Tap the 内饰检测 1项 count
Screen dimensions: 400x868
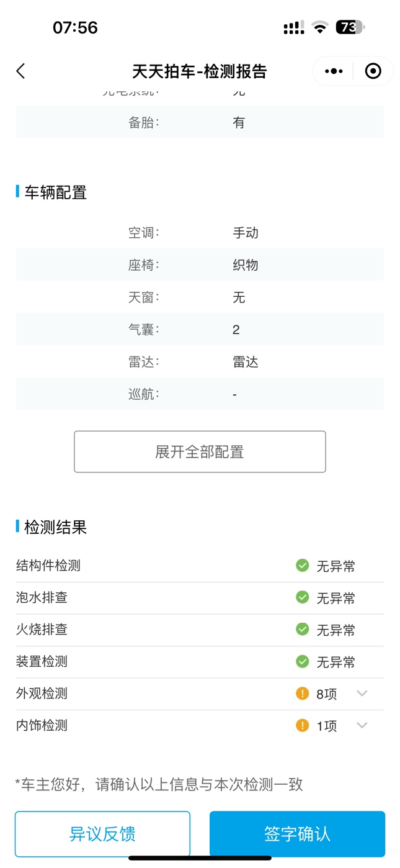(x=327, y=726)
